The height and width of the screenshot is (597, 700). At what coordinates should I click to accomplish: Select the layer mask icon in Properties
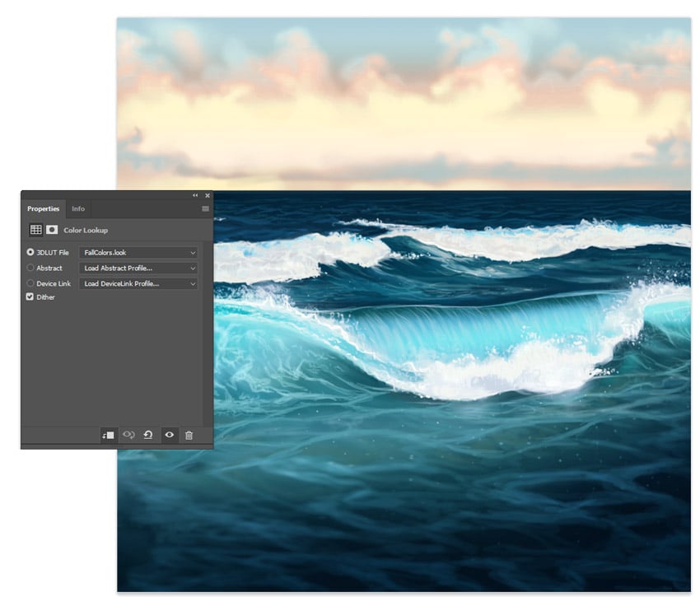(52, 230)
